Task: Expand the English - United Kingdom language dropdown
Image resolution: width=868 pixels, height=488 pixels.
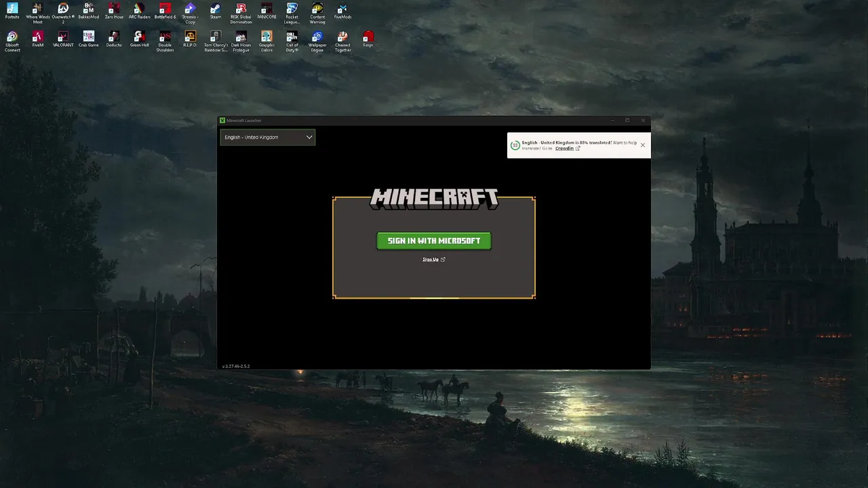Action: pos(268,137)
